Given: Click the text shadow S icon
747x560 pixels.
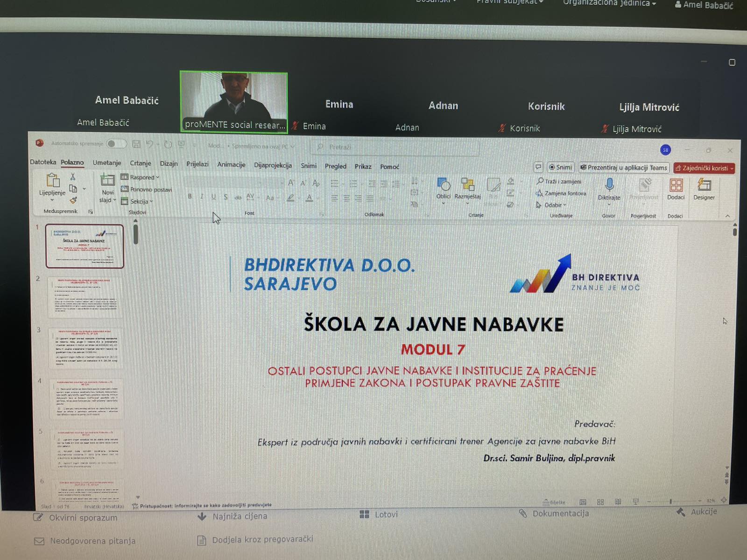Looking at the screenshot, I should click(x=226, y=197).
